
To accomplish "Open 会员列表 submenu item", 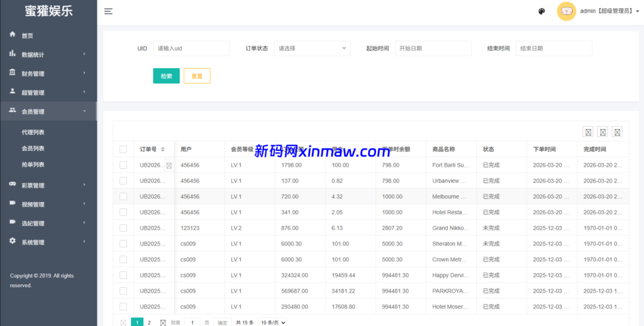I will (33, 149).
